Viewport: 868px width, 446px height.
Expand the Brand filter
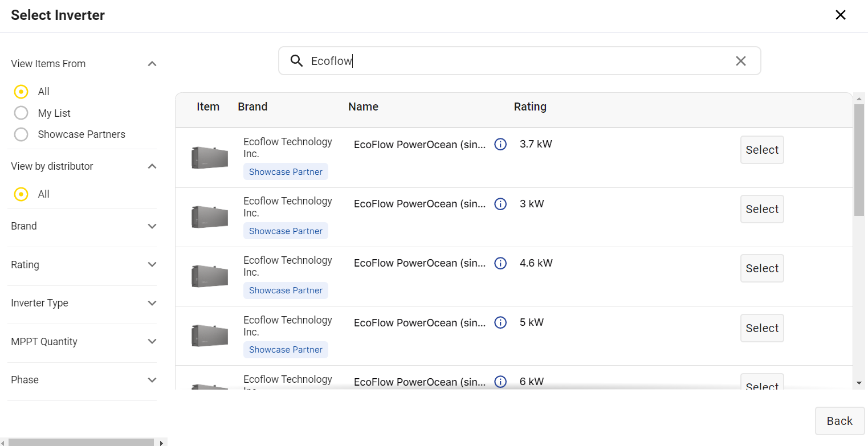152,226
